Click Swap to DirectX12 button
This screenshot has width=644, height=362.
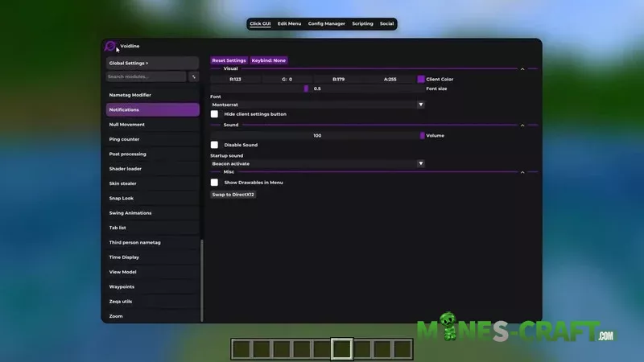pyautogui.click(x=233, y=195)
